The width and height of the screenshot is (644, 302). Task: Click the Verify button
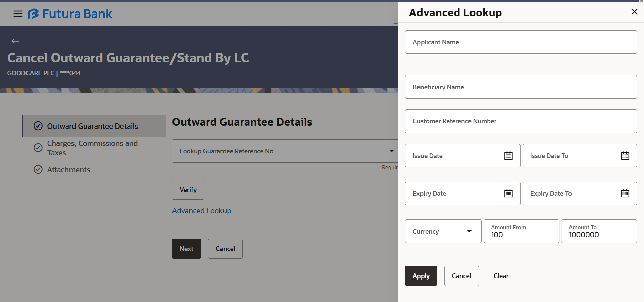(188, 189)
